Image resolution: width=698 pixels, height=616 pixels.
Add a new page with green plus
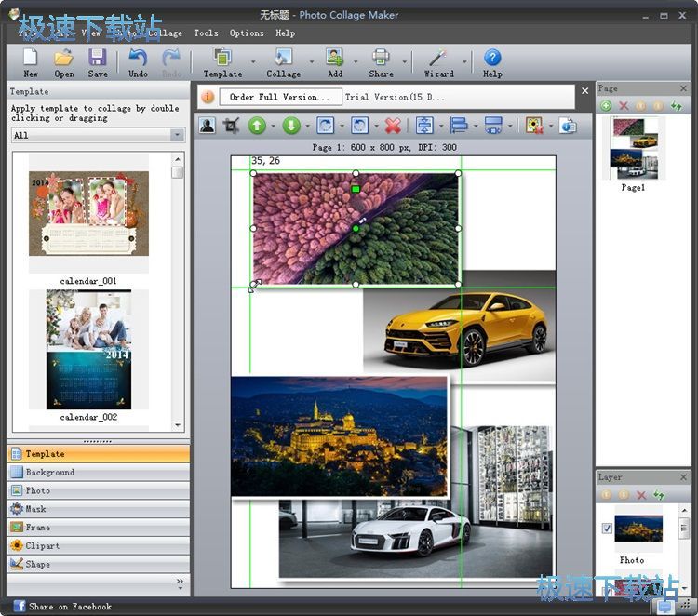(x=607, y=106)
